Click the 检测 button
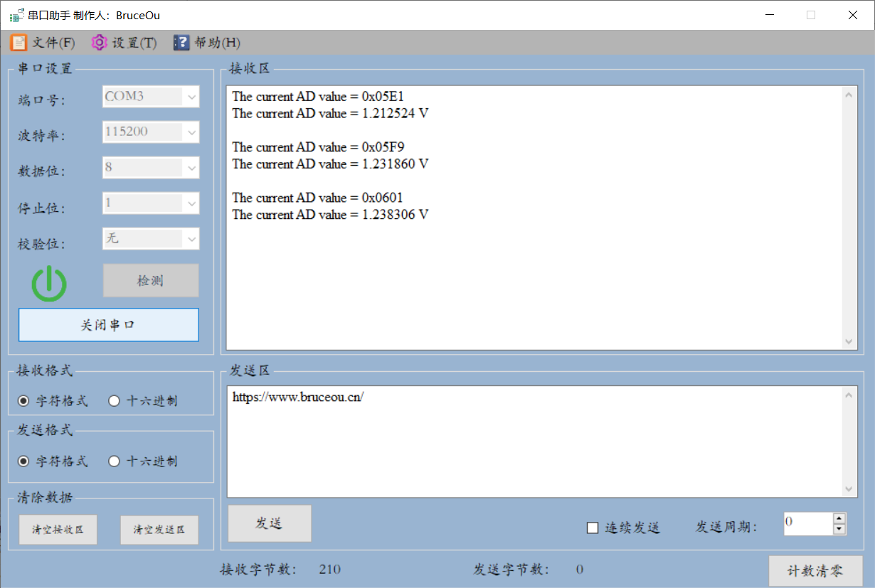This screenshot has height=588, width=875. coord(151,281)
